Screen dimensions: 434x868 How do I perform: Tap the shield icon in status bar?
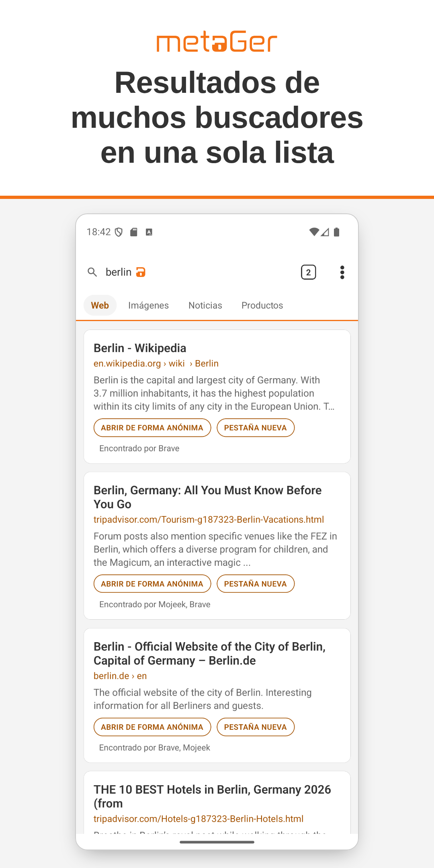[x=119, y=232]
